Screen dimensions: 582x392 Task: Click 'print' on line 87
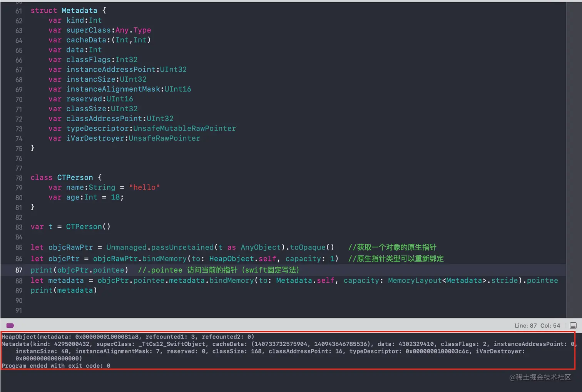(x=42, y=270)
